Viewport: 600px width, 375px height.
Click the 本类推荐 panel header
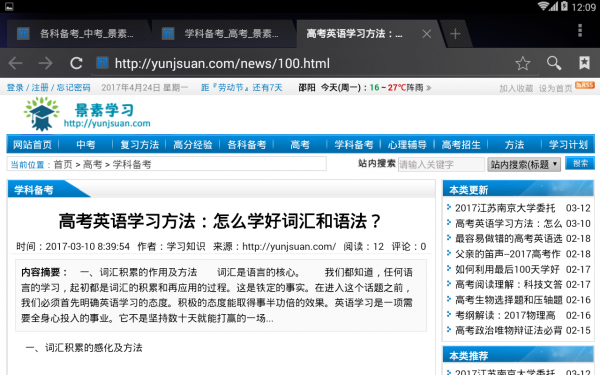(x=518, y=355)
